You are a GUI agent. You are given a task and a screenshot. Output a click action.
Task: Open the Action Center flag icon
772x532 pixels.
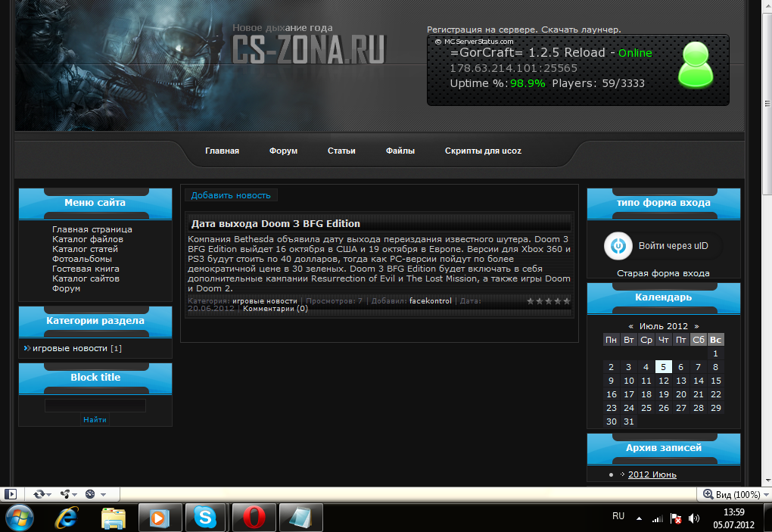[675, 518]
